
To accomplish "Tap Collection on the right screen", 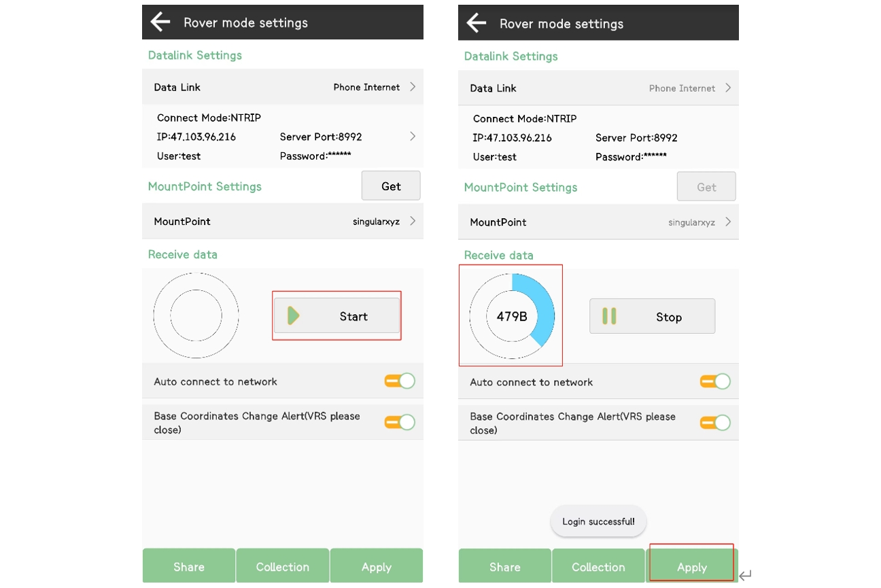I will (598, 567).
